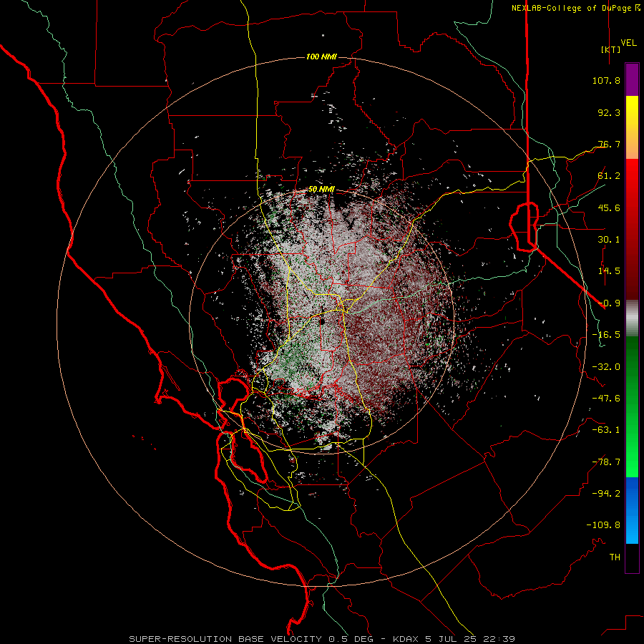Click the [KT] units label
The height and width of the screenshot is (644, 644).
610,49
